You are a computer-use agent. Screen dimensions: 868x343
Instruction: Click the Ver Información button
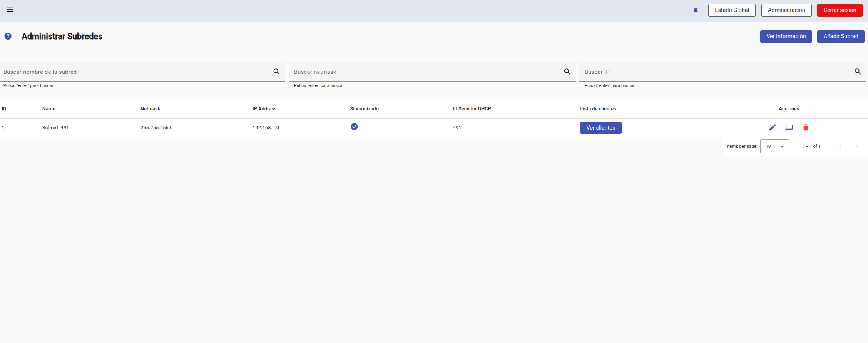[x=786, y=37]
